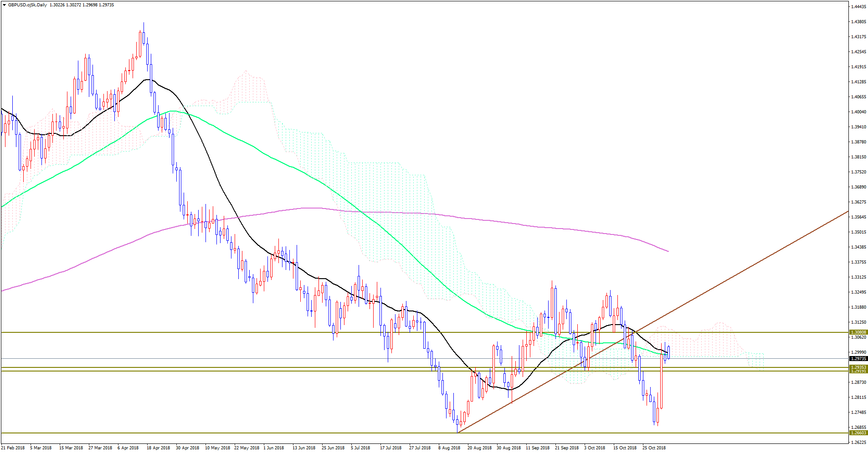This screenshot has height=453, width=868.
Task: Click the 20 Aug 2018 date label
Action: click(480, 448)
